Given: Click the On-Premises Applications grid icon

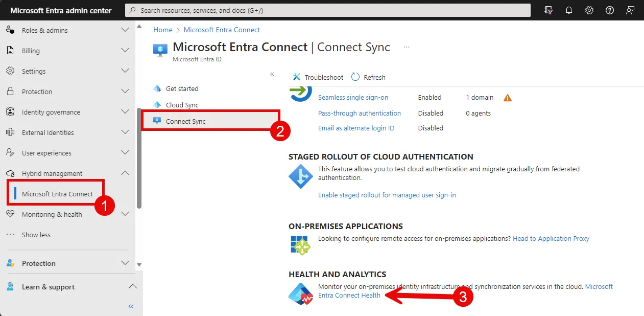Looking at the screenshot, I should pyautogui.click(x=301, y=245).
